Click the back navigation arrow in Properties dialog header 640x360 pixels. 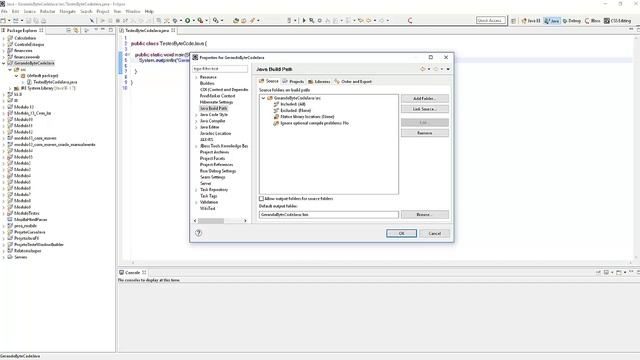point(423,69)
